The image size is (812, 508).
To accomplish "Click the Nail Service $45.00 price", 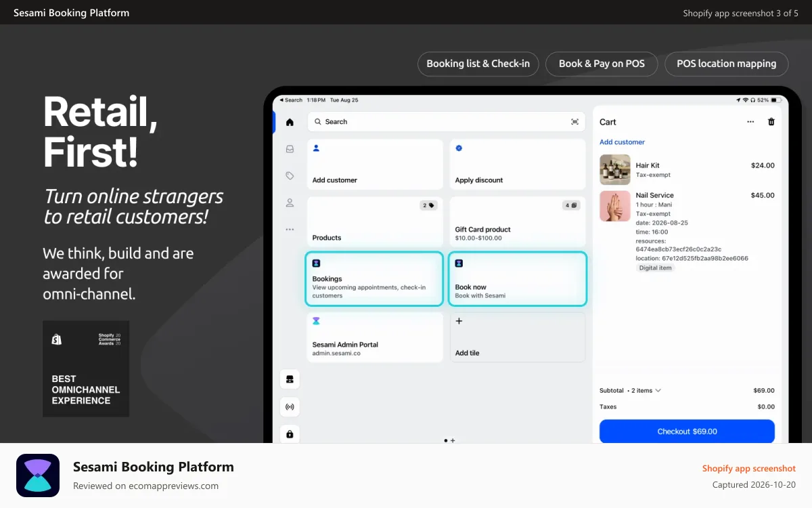I will 763,195.
